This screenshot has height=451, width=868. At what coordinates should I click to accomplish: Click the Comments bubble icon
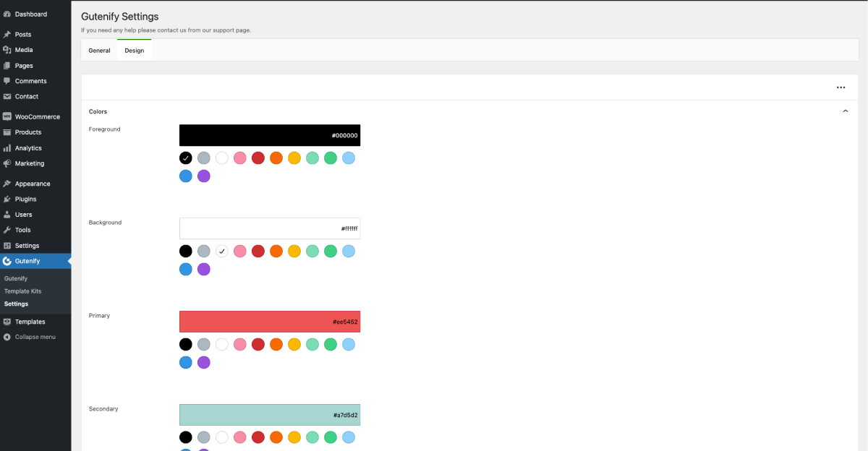click(x=7, y=81)
